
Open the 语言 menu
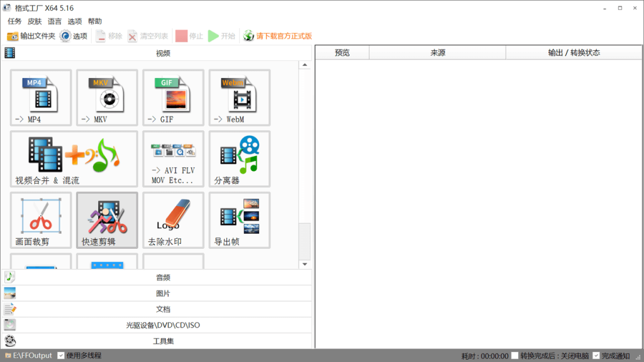click(55, 21)
